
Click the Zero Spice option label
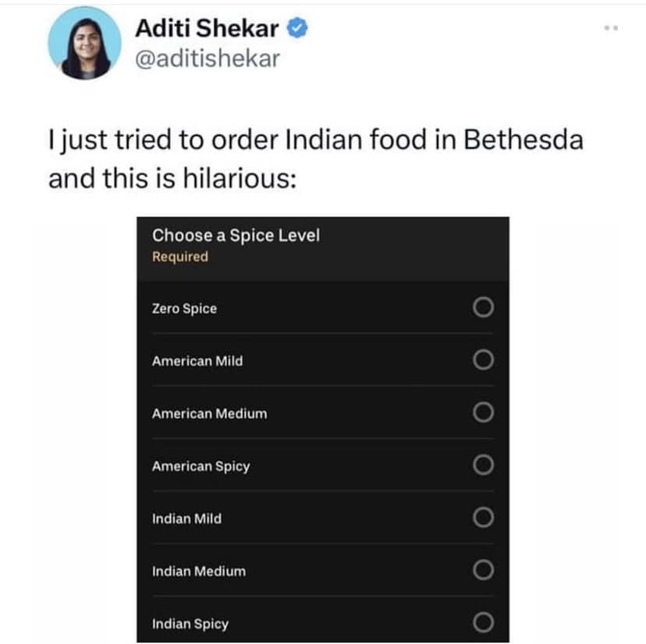tap(184, 309)
